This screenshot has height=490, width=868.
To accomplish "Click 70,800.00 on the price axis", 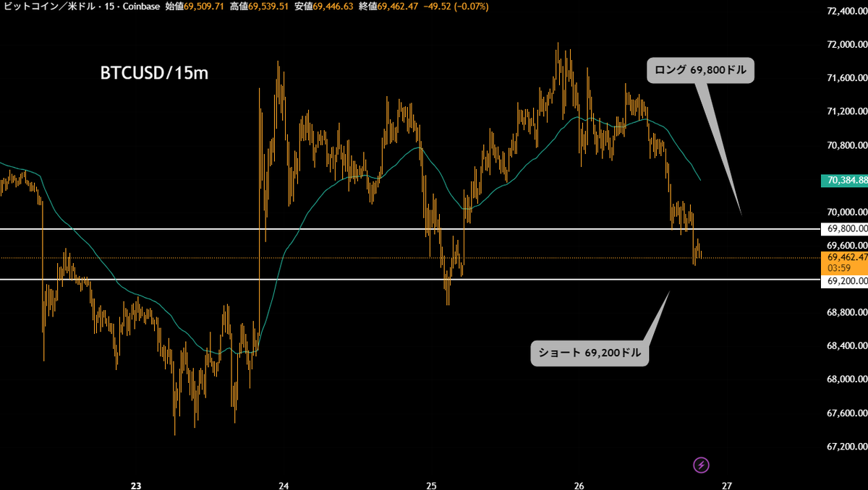I will 846,145.
